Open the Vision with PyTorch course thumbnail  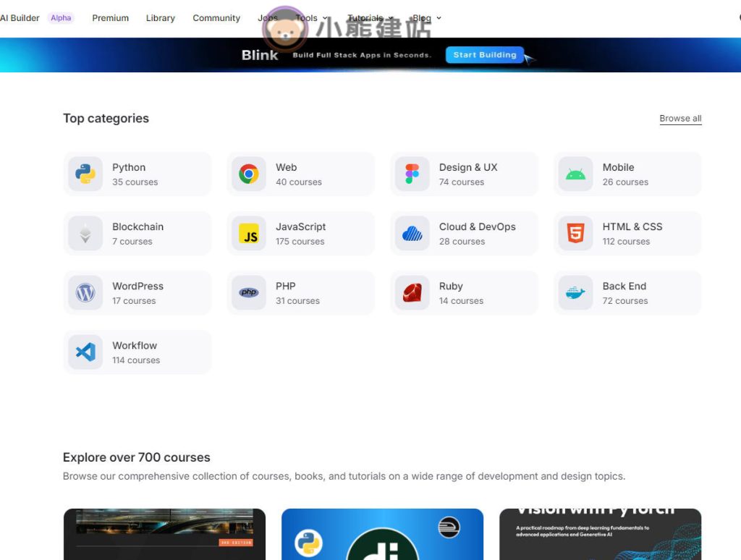[600, 534]
